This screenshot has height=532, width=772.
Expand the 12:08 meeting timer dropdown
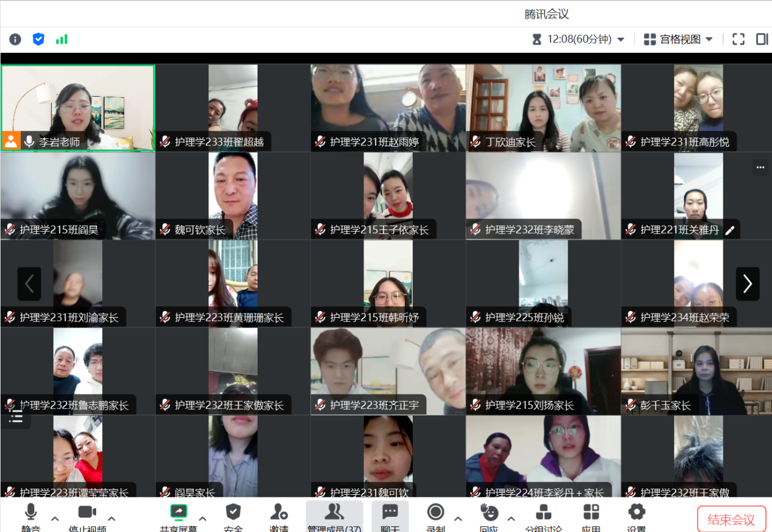point(620,40)
